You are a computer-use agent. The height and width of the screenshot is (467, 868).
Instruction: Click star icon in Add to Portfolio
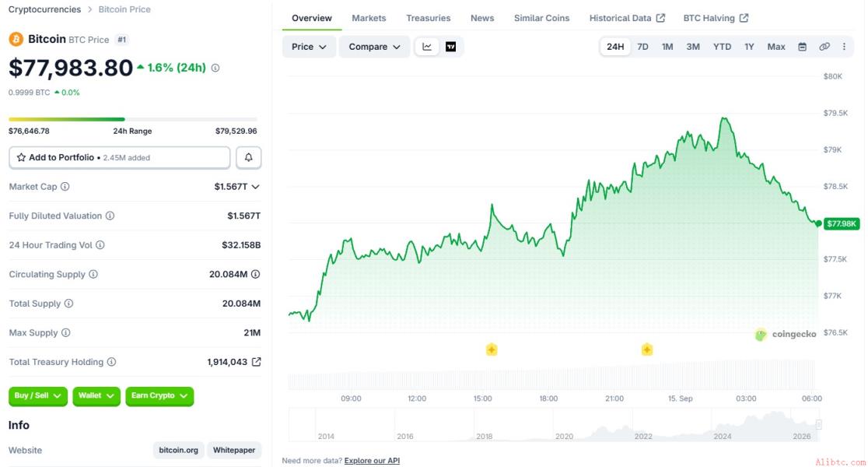pyautogui.click(x=21, y=157)
